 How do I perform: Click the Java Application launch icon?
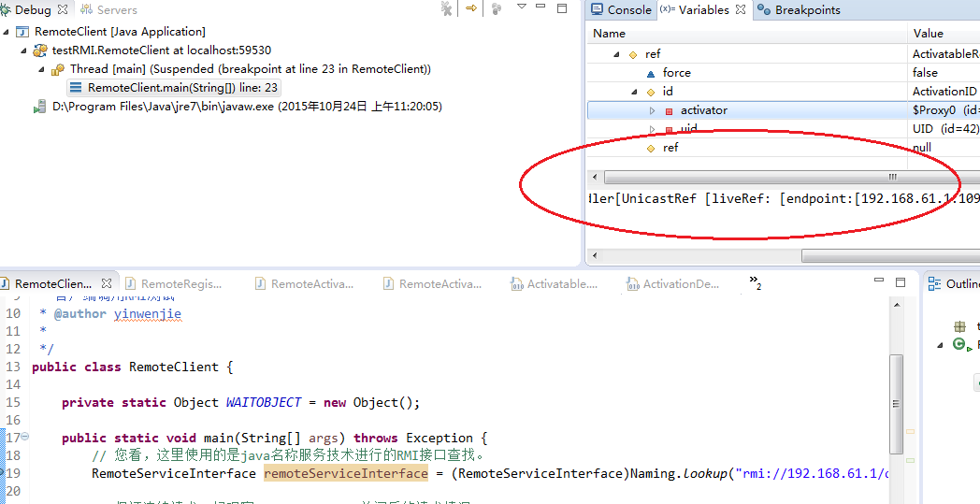[22, 31]
